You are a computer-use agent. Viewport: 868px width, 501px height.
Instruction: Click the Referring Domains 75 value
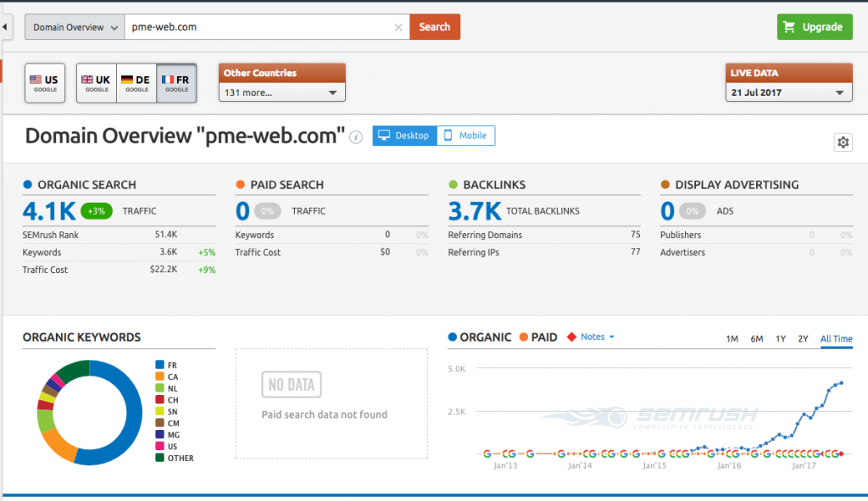[x=636, y=235]
